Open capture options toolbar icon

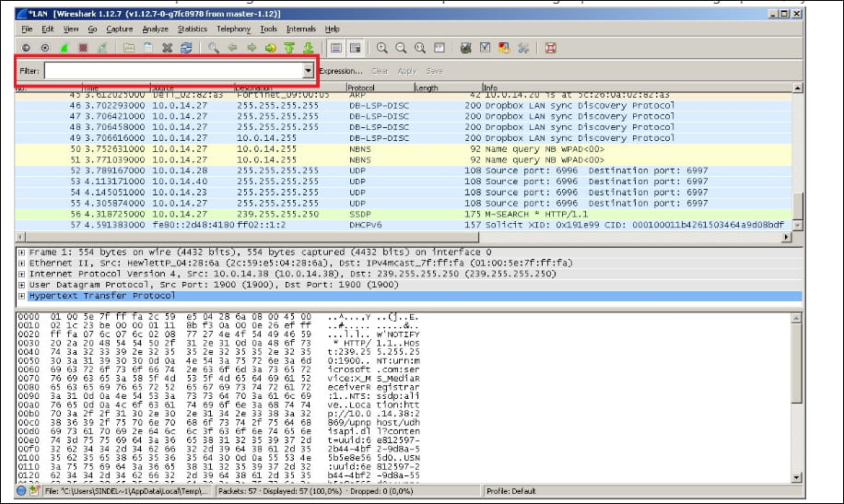click(x=45, y=48)
